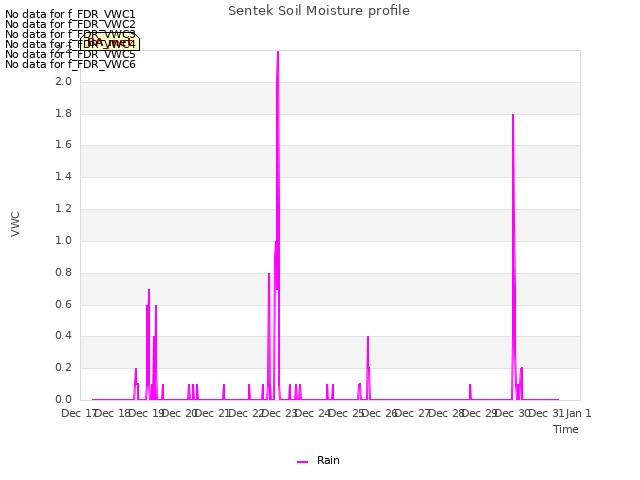Image resolution: width=640 pixels, height=480 pixels.
Task: Click the 'No data for f_FDR_VWC2' message
Action: 70,24
